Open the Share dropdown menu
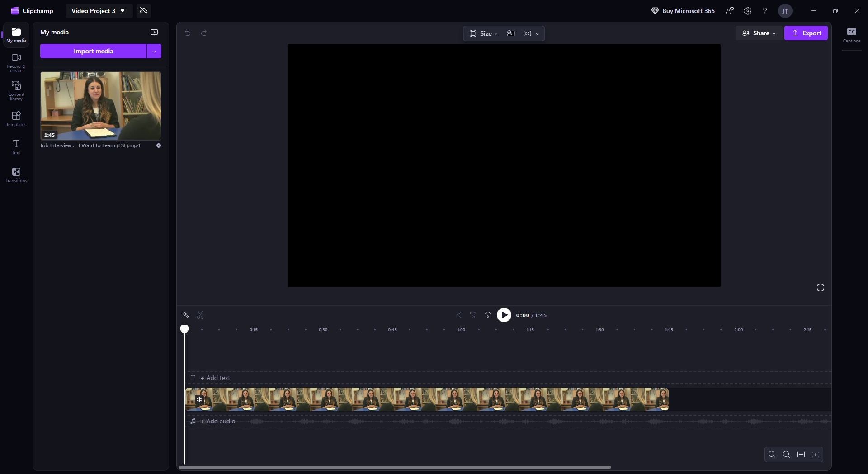The width and height of the screenshot is (868, 474). click(x=759, y=33)
